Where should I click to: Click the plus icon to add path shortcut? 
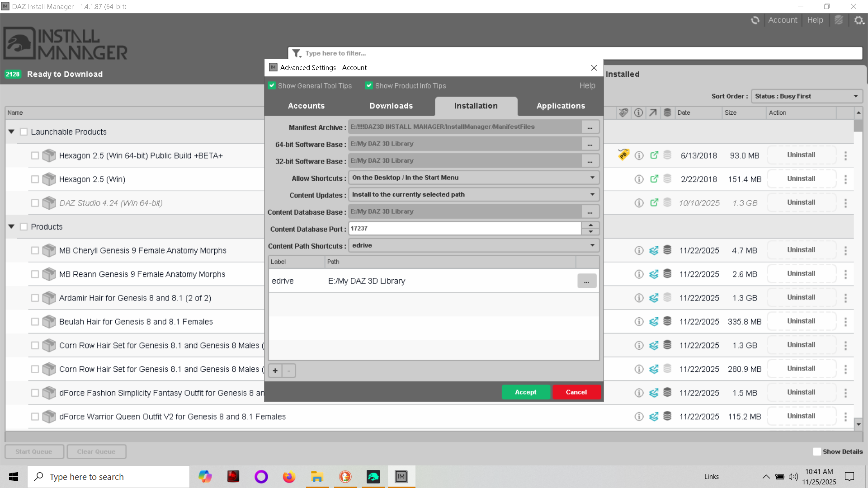point(275,371)
